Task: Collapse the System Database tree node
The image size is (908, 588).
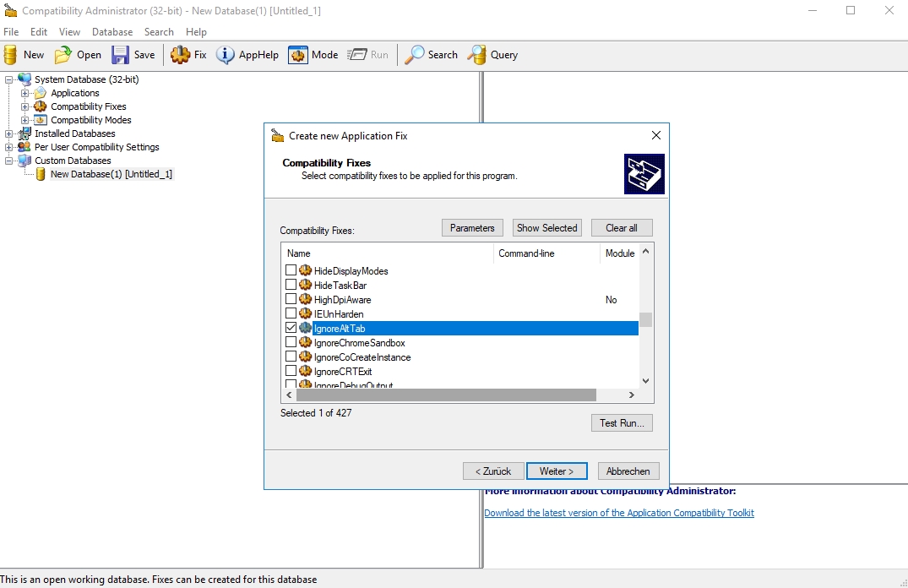Action: (8, 79)
